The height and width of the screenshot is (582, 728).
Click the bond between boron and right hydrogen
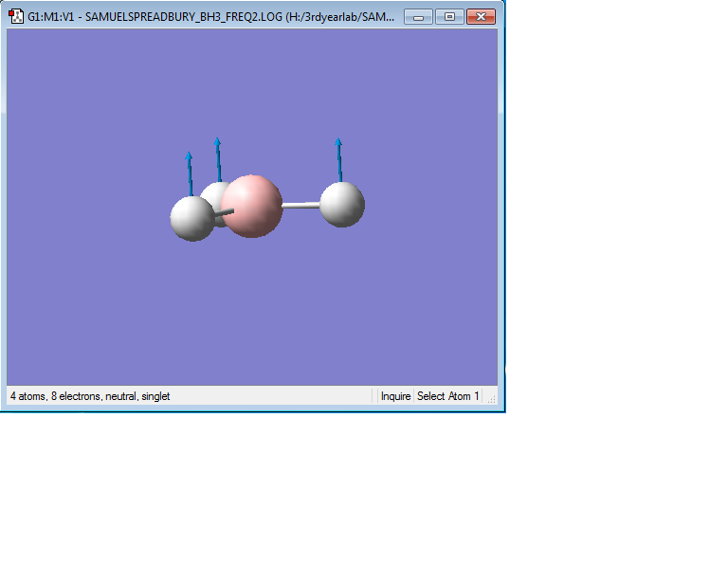click(x=300, y=205)
